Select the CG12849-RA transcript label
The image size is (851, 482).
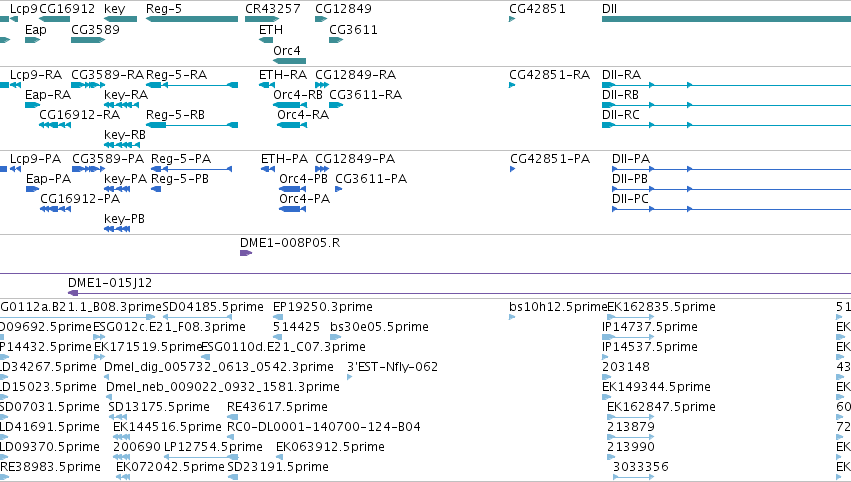point(355,74)
